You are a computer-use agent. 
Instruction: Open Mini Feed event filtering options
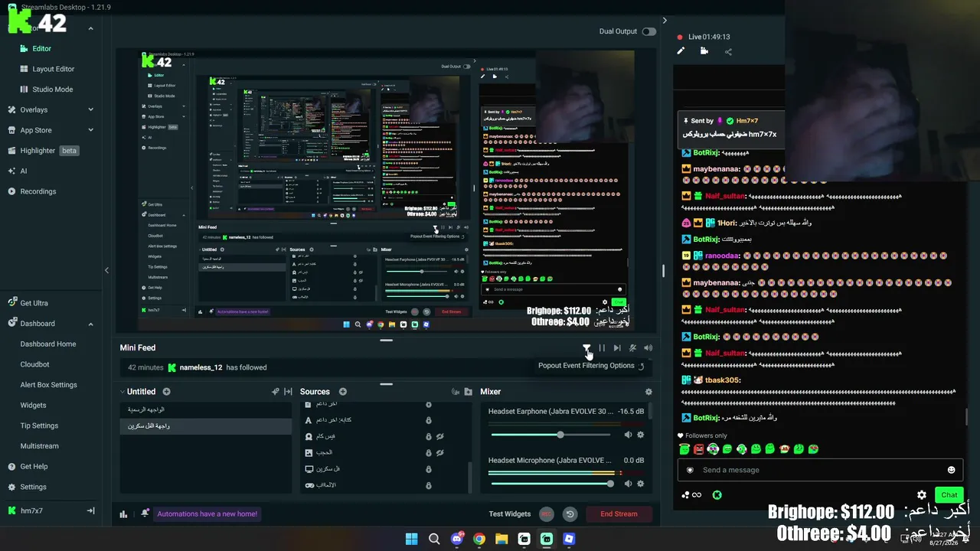coord(586,347)
